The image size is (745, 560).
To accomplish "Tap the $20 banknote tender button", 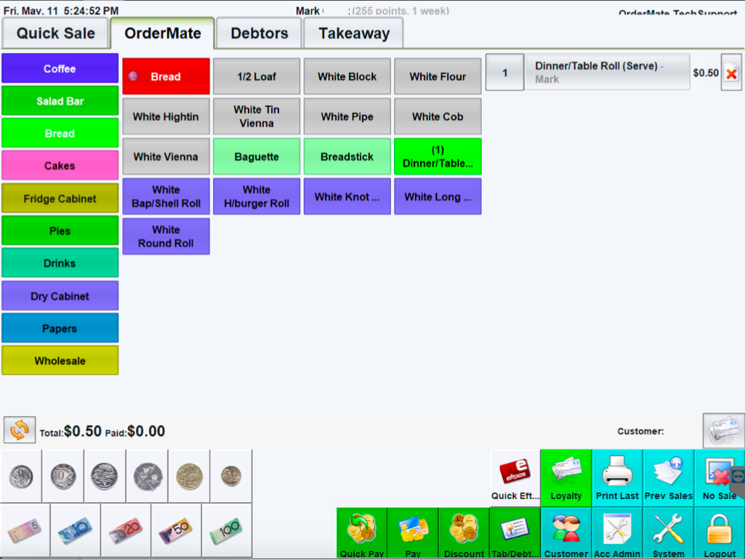I will [x=126, y=531].
